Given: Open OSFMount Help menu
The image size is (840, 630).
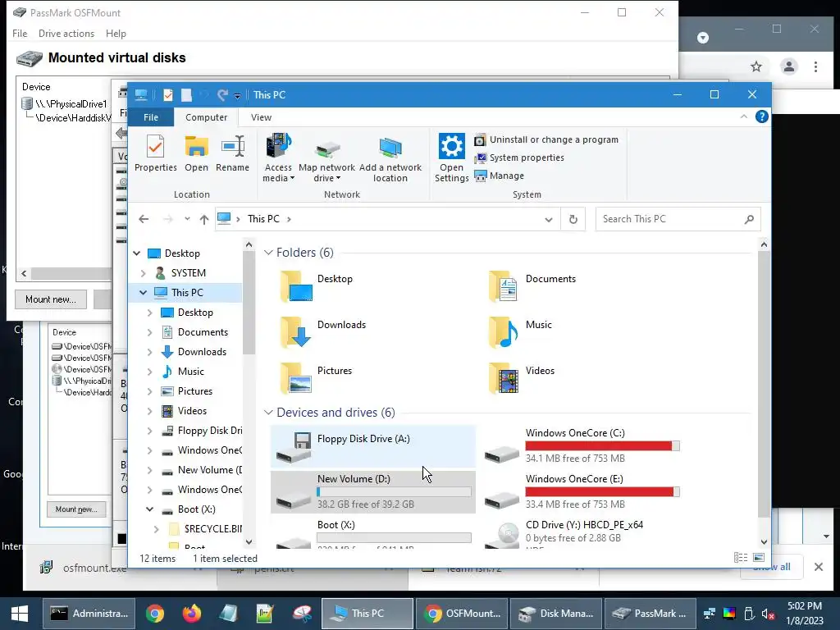Looking at the screenshot, I should point(116,33).
